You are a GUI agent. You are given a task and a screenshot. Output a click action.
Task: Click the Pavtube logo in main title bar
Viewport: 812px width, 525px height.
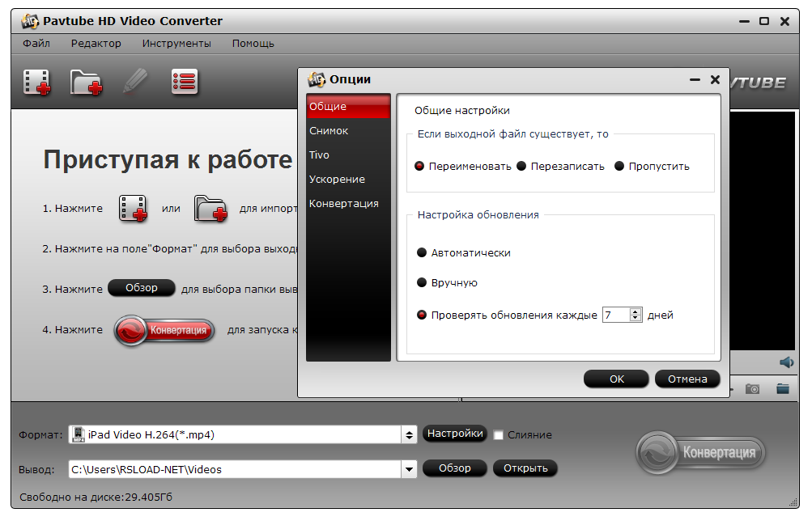tap(29, 21)
